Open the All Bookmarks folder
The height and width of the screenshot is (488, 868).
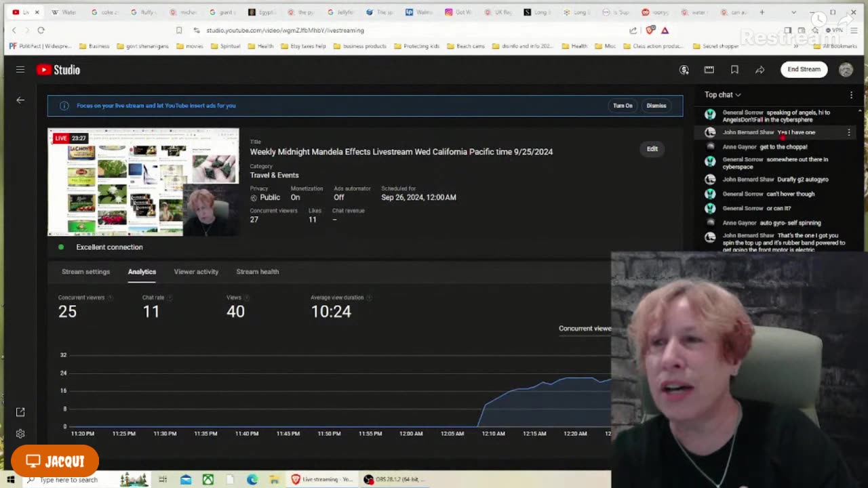(835, 46)
